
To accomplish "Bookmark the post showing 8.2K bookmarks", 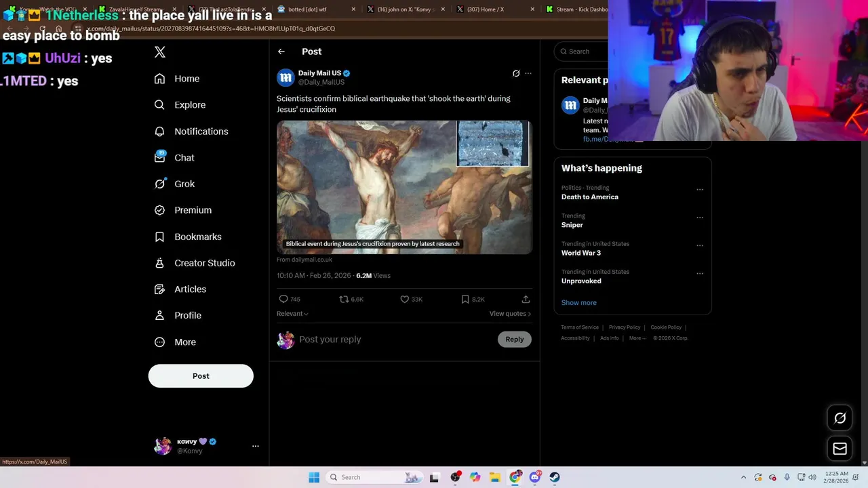I will [465, 299].
